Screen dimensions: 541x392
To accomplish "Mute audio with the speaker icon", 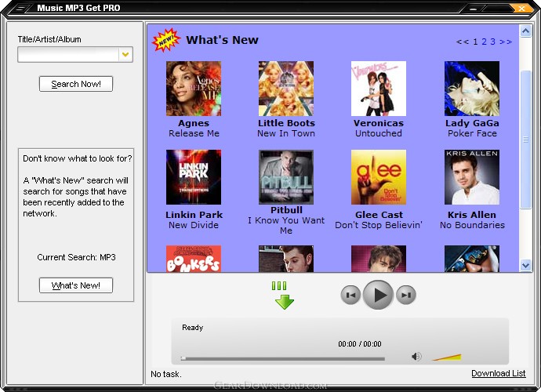I will [x=416, y=356].
